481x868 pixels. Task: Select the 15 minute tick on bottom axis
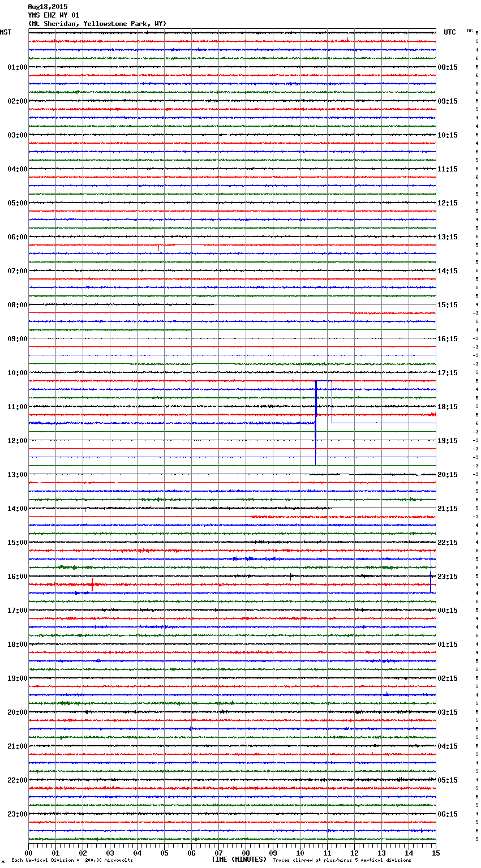435,853
